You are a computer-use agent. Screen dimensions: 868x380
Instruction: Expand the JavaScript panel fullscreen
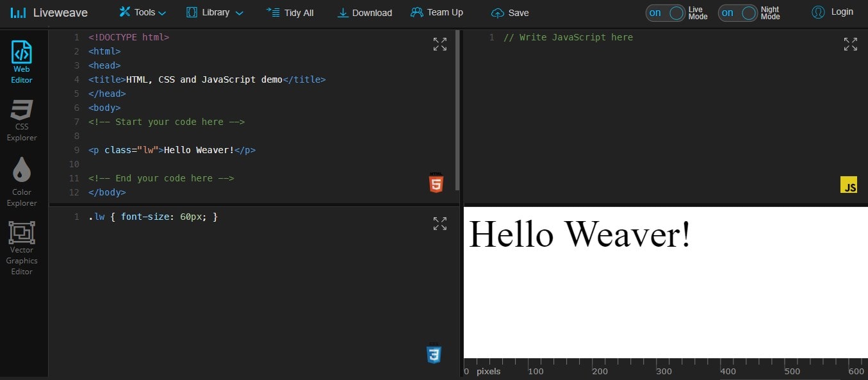850,44
